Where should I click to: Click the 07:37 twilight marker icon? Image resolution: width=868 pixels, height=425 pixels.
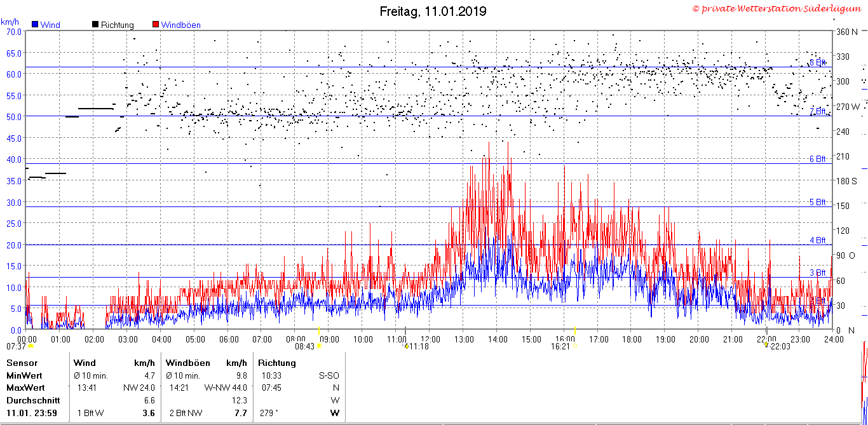click(x=31, y=346)
